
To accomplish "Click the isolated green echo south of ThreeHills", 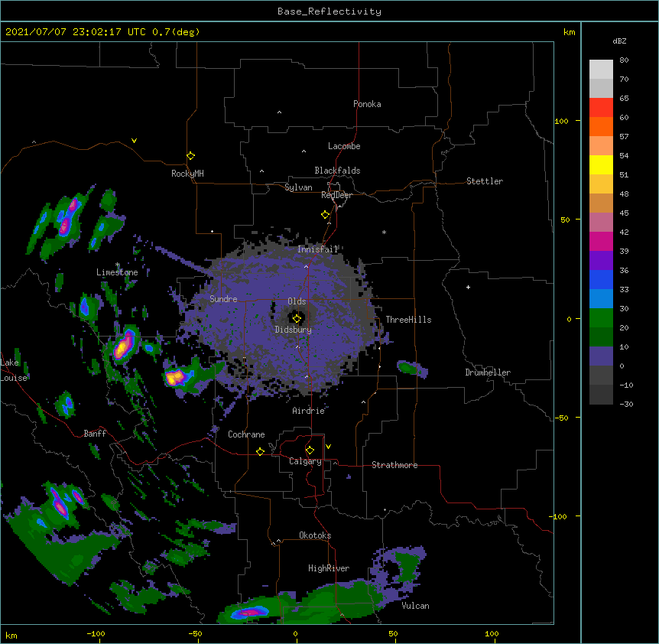I will click(412, 369).
